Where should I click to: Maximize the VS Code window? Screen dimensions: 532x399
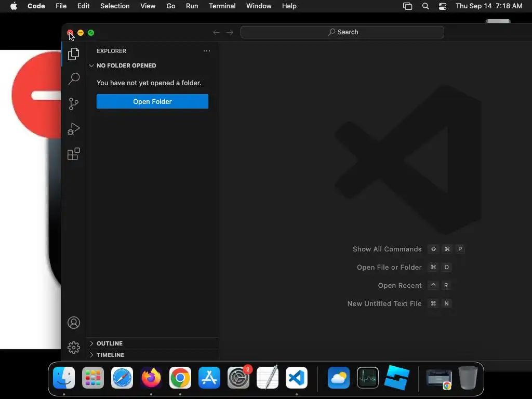91,33
